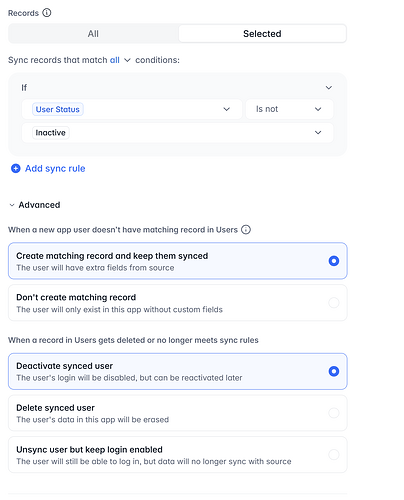Click the plus icon for Add sync rule
Screen dimensions: 404x500
point(16,169)
